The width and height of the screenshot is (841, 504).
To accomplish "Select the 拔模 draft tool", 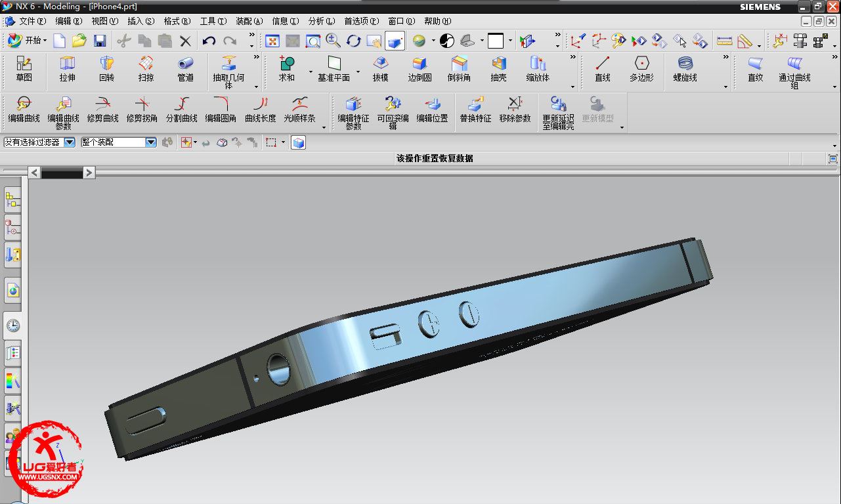I will coord(380,70).
